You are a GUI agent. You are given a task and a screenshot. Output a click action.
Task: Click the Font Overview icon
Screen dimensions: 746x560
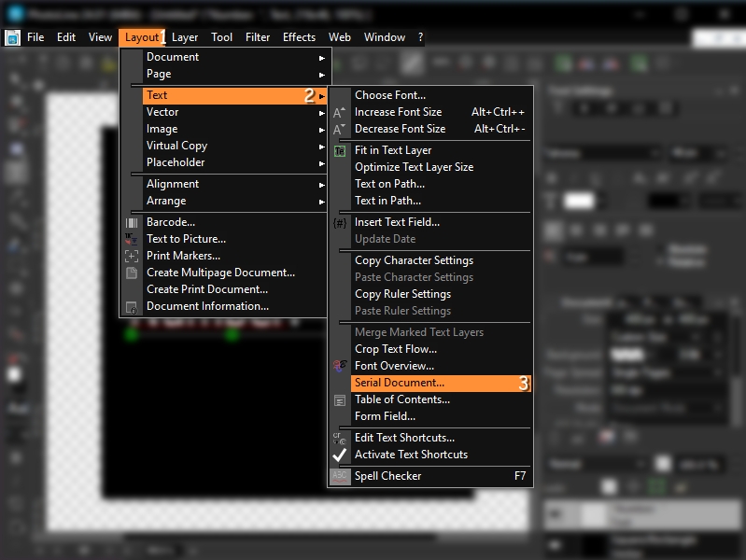pyautogui.click(x=340, y=366)
